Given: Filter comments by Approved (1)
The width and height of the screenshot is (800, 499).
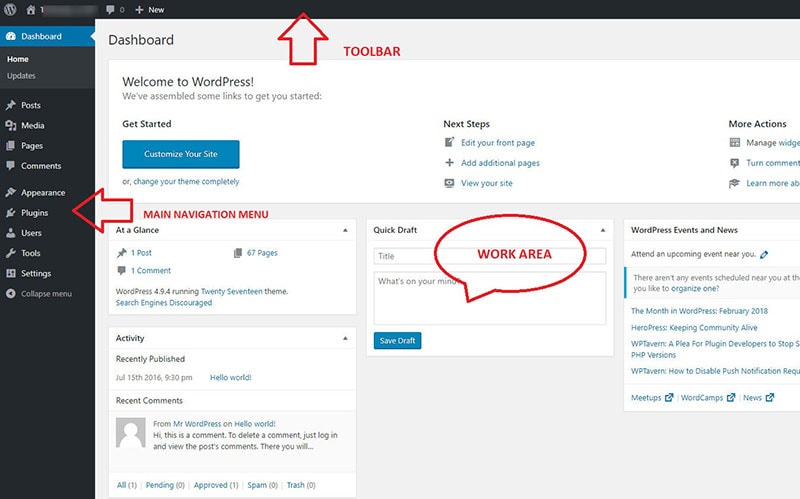Looking at the screenshot, I should click(x=216, y=485).
